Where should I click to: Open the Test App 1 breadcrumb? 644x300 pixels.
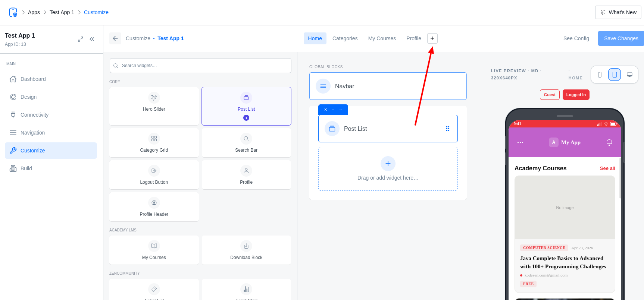(62, 12)
